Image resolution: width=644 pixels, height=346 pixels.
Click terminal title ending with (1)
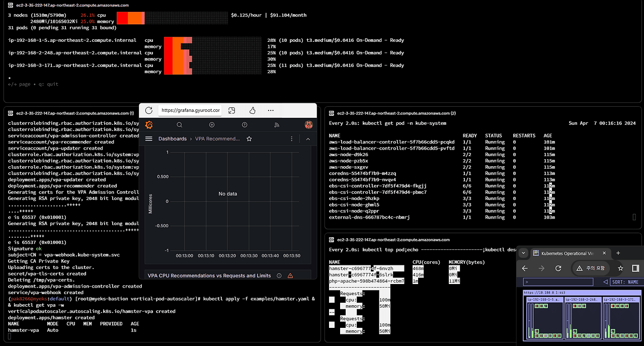click(x=75, y=114)
